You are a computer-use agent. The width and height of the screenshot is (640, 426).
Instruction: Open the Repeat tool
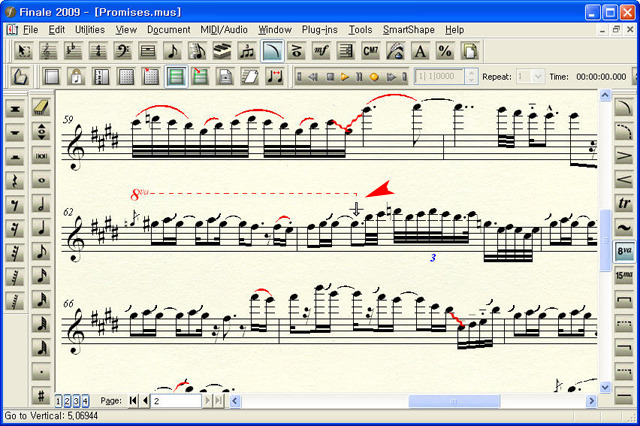click(346, 51)
